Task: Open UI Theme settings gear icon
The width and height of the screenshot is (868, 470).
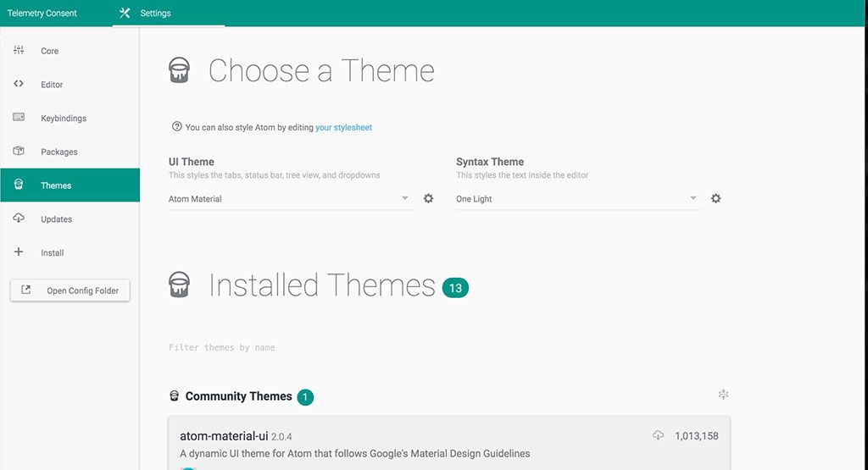Action: (x=428, y=198)
